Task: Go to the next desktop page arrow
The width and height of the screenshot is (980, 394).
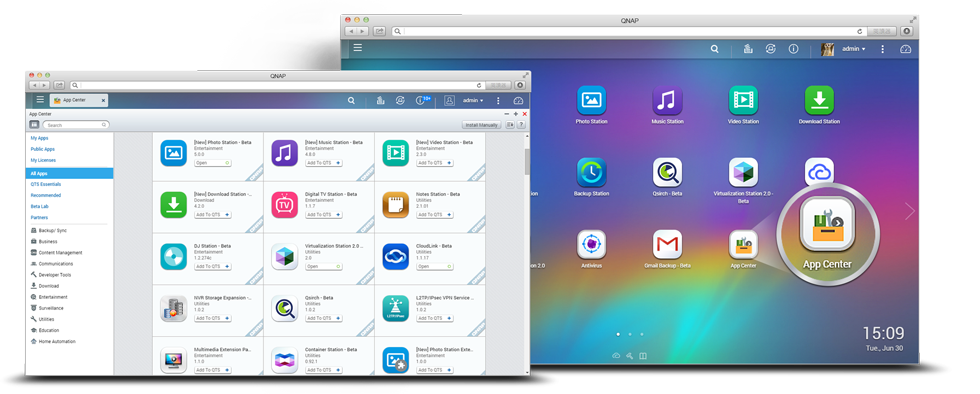Action: click(909, 211)
